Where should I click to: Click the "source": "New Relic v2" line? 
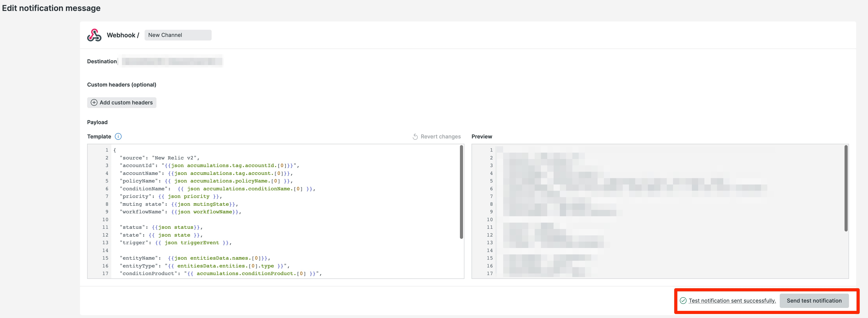pyautogui.click(x=160, y=158)
